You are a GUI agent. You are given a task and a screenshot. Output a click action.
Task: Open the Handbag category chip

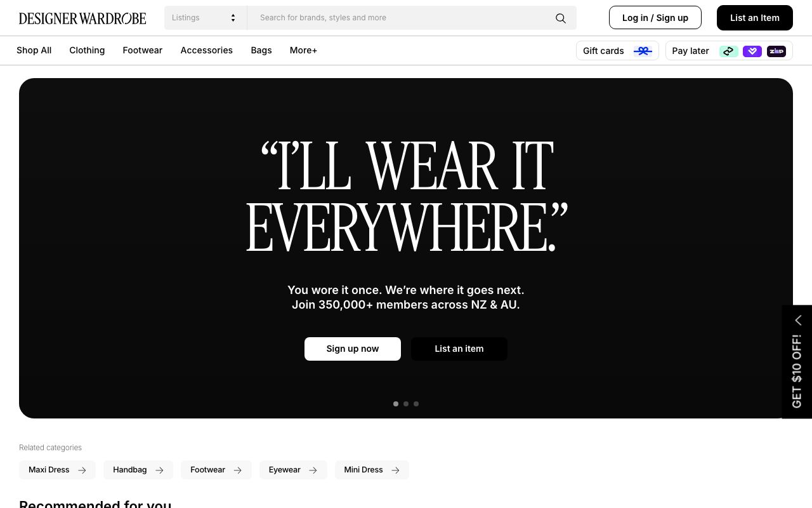pyautogui.click(x=138, y=470)
